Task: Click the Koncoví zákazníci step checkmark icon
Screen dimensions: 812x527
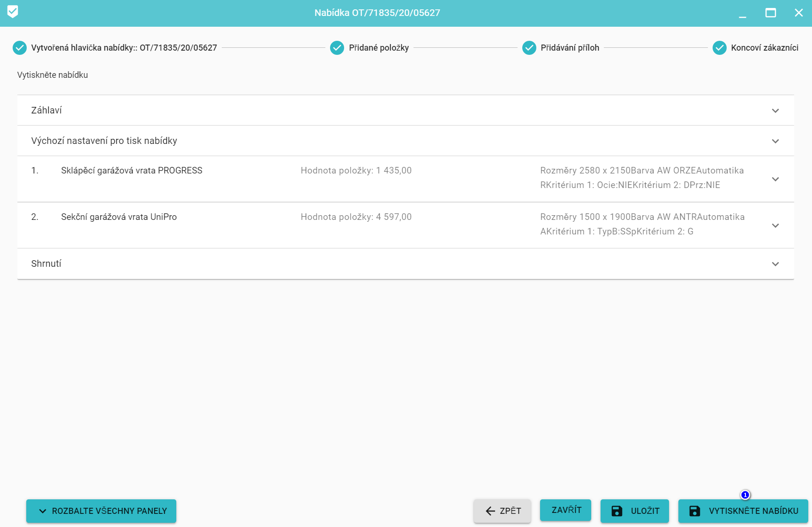Action: click(x=720, y=48)
